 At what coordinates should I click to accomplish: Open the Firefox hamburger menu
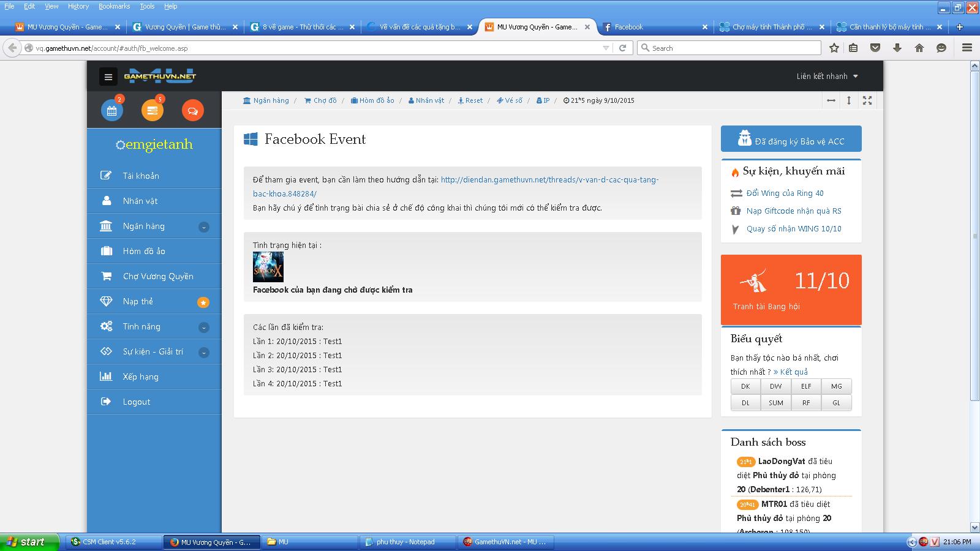pyautogui.click(x=967, y=48)
